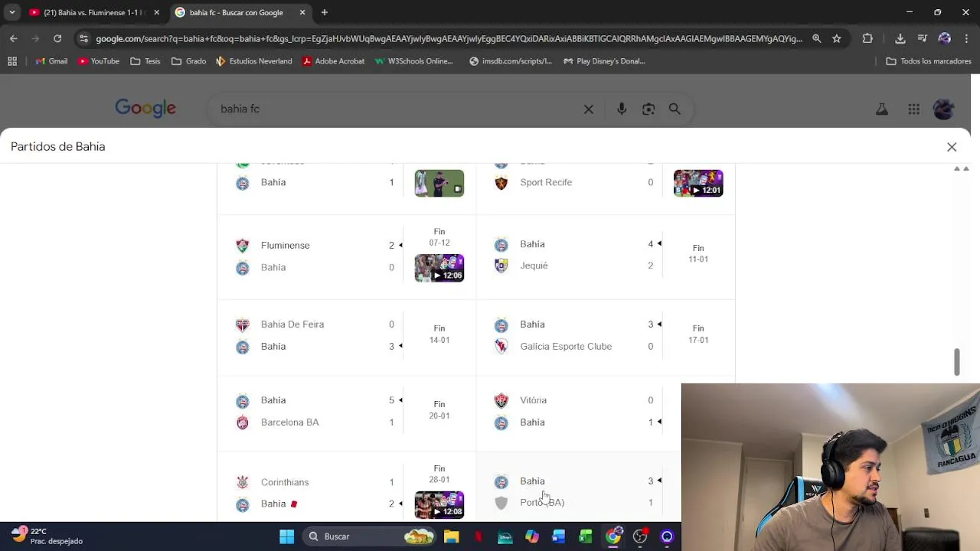Open a new browser tab
The width and height of the screenshot is (980, 551).
[x=325, y=12]
